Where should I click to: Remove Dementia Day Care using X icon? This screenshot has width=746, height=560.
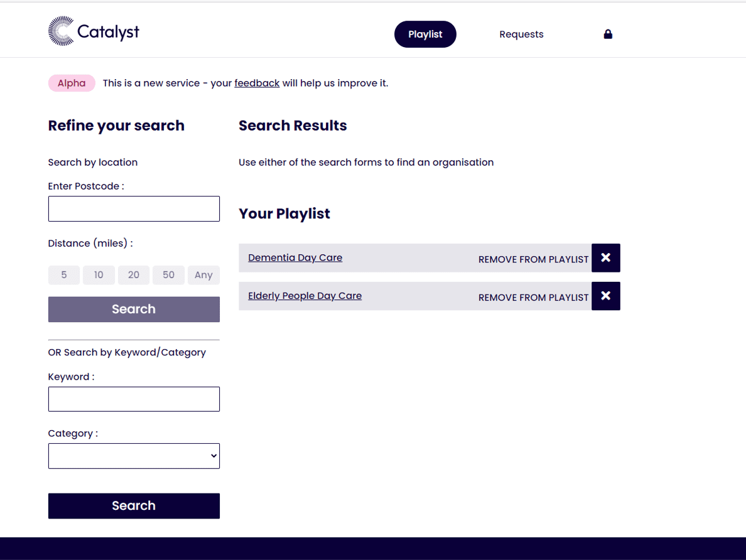605,258
